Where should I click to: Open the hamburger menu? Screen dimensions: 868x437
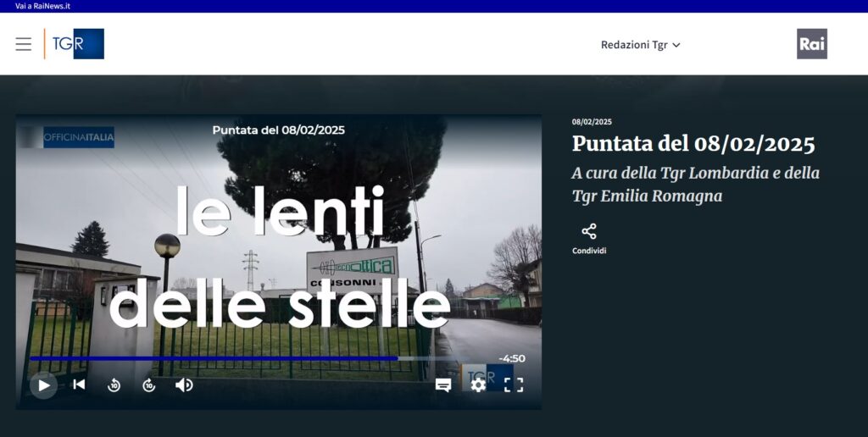[24, 44]
